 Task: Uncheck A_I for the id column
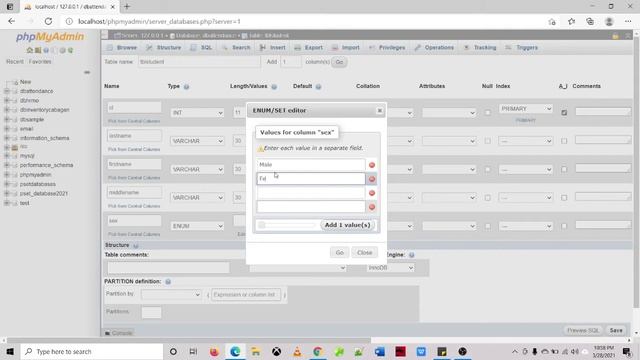pos(564,113)
